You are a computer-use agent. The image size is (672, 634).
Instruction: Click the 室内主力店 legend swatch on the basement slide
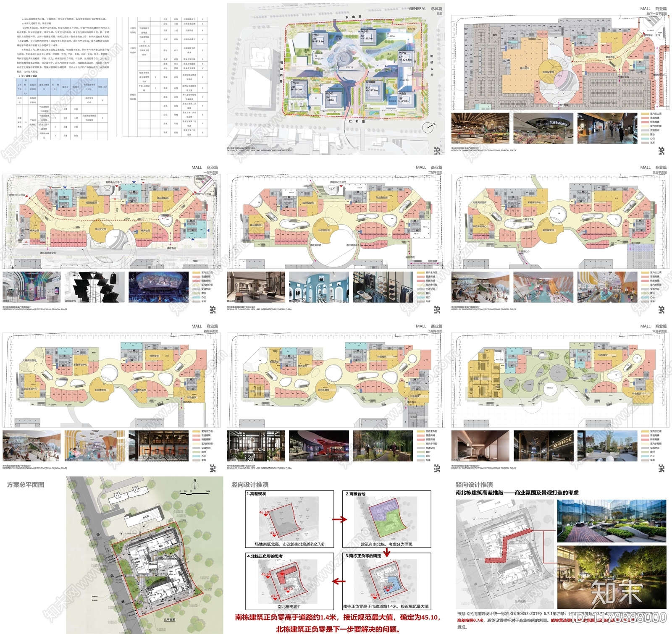(x=644, y=114)
